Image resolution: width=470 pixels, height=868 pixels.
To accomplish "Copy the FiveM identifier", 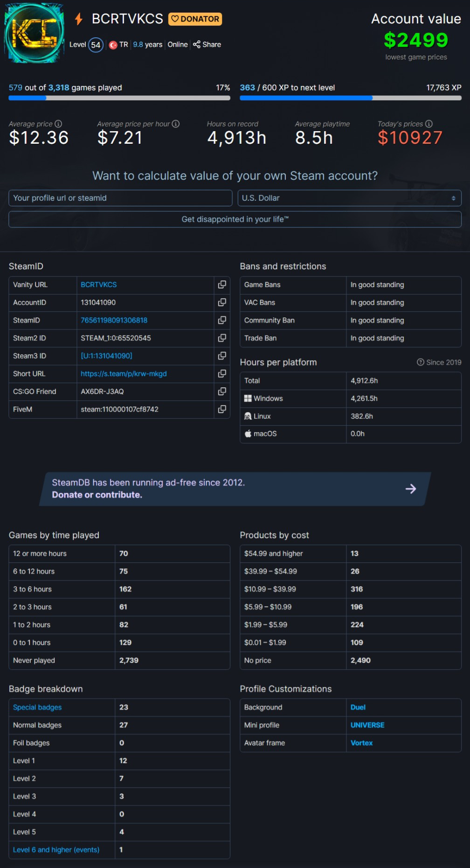I will 222,409.
